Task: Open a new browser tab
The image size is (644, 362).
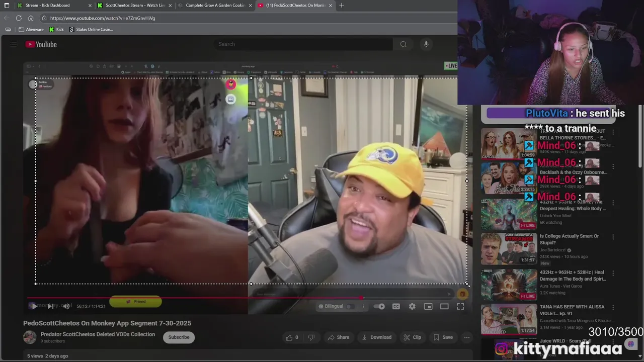Action: [x=342, y=5]
